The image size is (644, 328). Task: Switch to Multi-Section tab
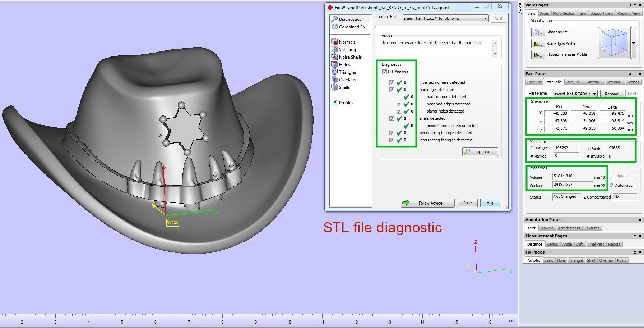coord(564,13)
